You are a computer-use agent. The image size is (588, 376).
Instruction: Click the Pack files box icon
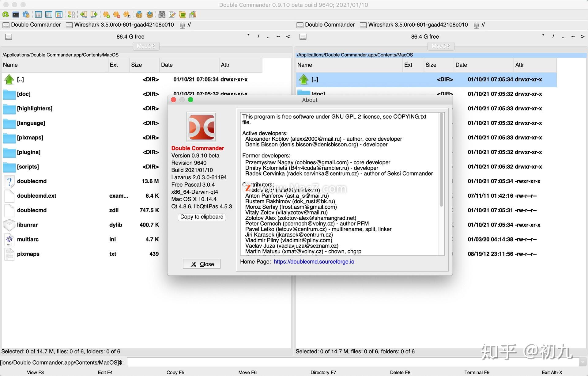(139, 14)
